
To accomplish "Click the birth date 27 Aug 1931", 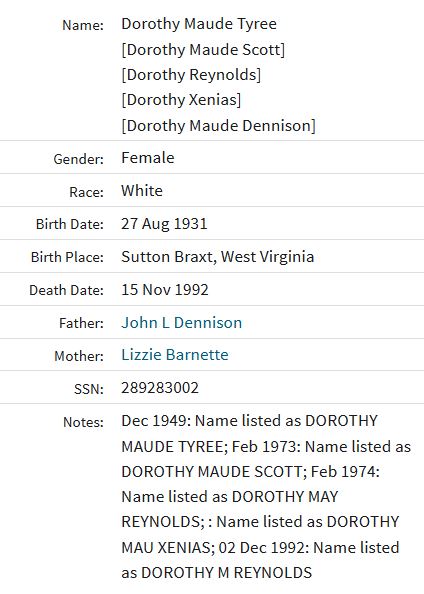I will [164, 224].
